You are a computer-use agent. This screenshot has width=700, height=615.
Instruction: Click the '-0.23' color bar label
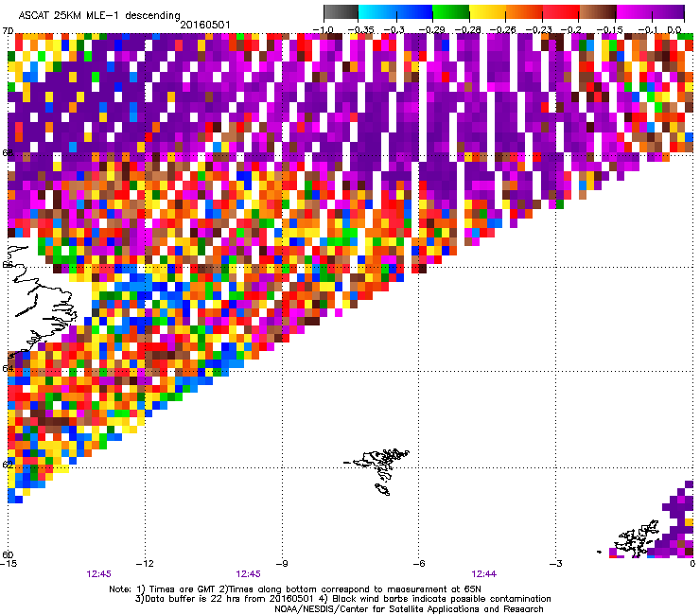[538, 29]
